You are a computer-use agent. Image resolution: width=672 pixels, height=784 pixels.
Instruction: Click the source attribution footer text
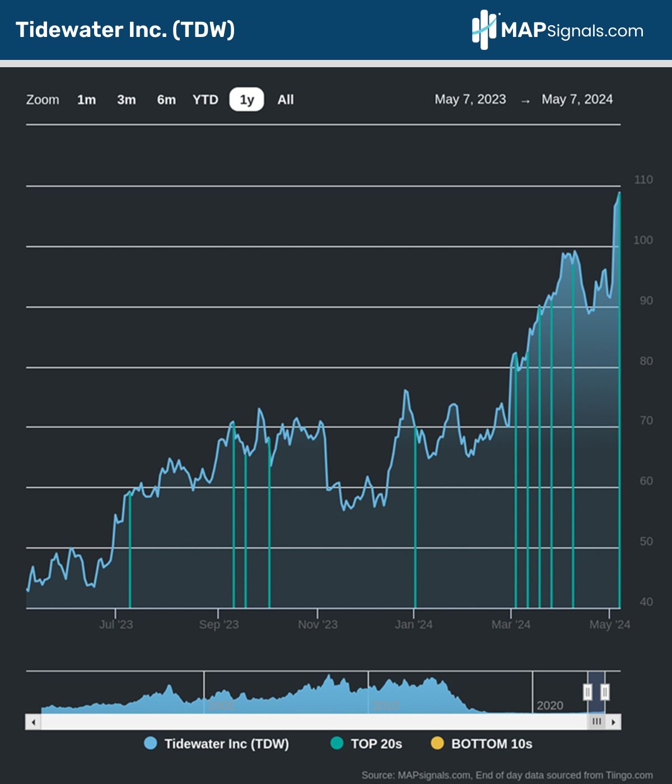point(507,776)
